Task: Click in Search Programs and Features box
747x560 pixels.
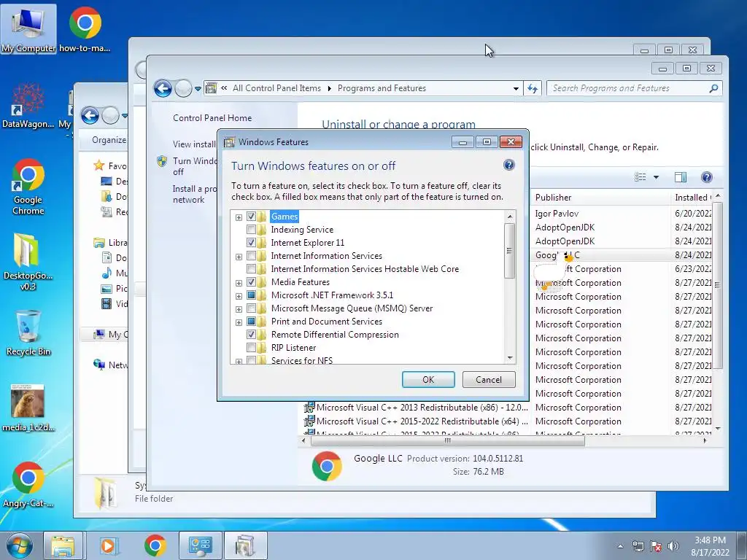Action: [628, 88]
